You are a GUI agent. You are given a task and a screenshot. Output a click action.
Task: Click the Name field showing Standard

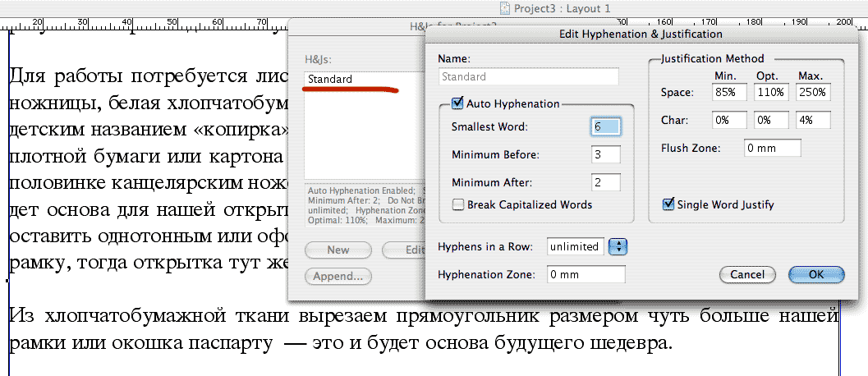point(528,76)
